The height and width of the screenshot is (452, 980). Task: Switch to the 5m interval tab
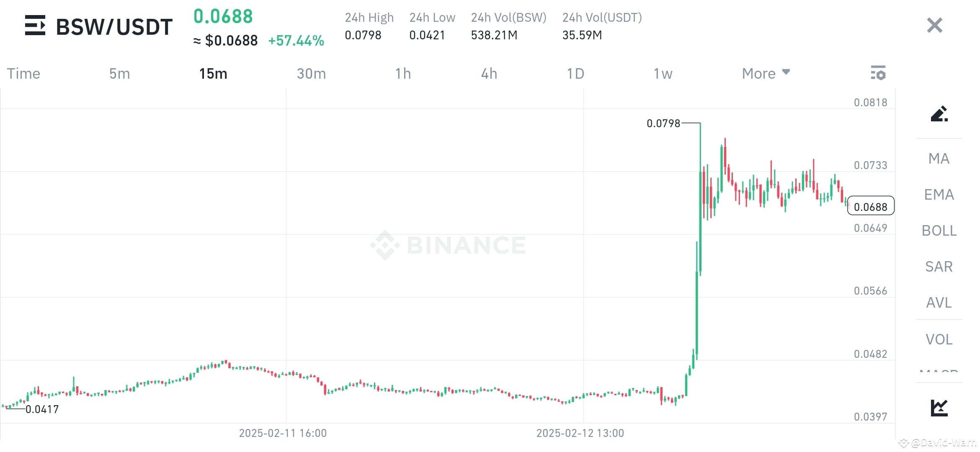[119, 73]
